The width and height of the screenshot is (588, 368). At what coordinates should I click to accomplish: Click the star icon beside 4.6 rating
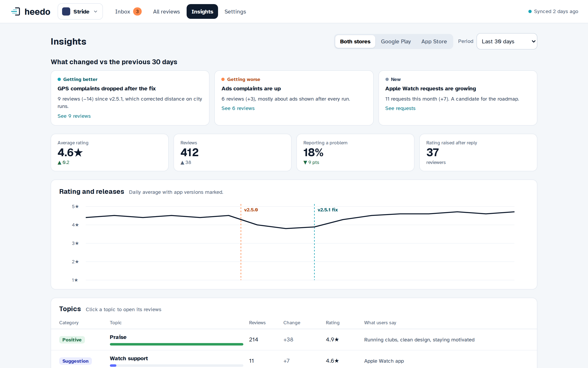pyautogui.click(x=78, y=153)
